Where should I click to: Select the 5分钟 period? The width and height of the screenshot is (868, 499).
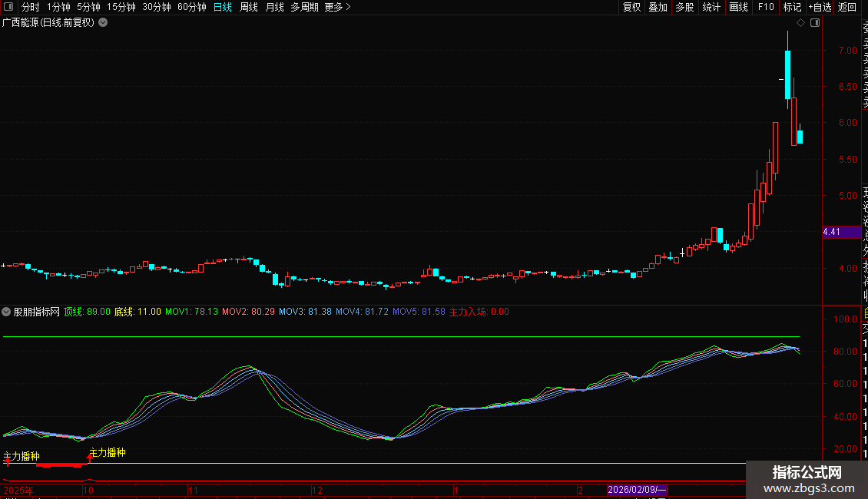(88, 7)
